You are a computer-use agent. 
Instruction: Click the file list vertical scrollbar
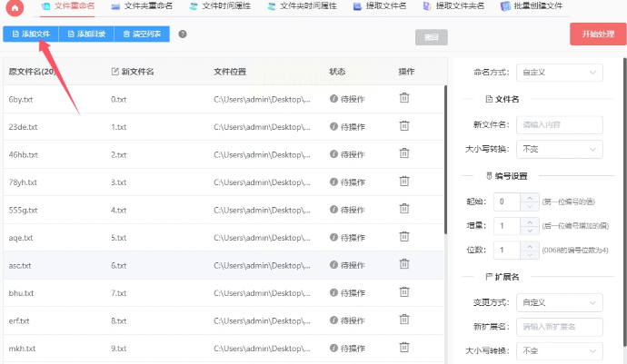(x=445, y=160)
